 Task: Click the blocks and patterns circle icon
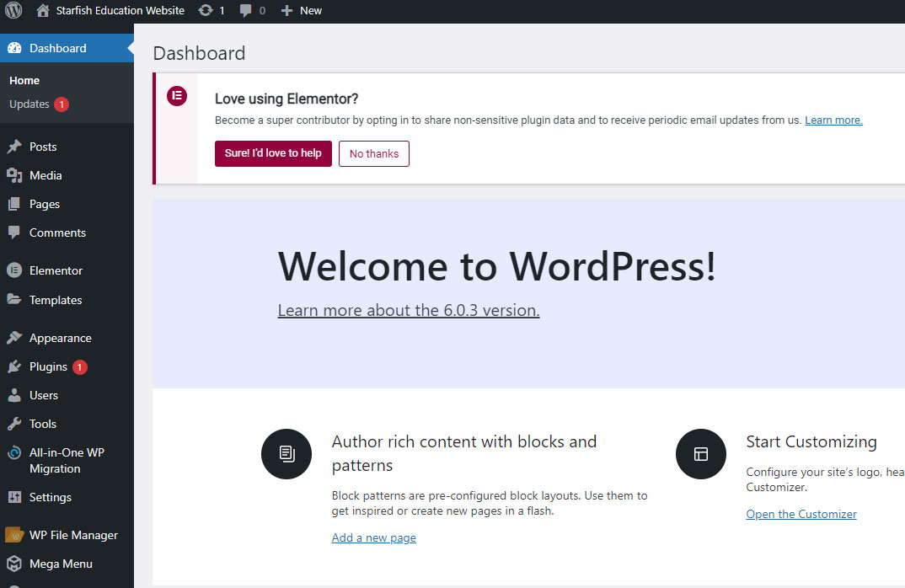pyautogui.click(x=286, y=454)
